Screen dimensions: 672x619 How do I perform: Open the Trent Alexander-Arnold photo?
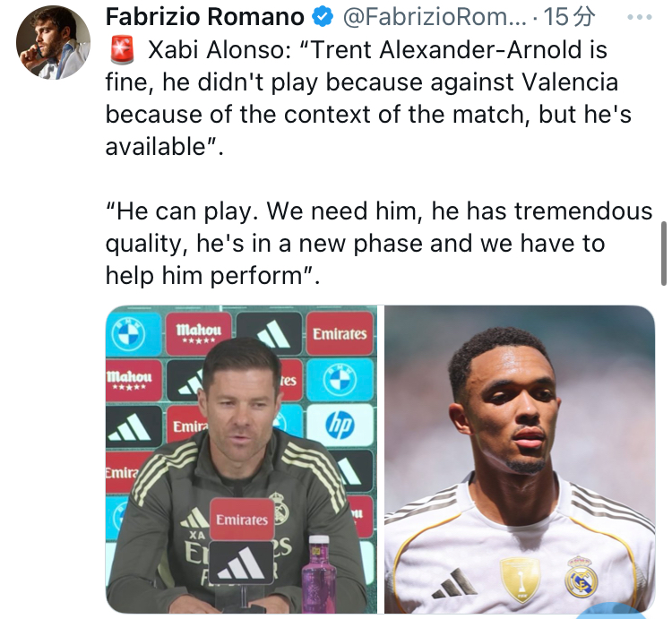pos(520,460)
